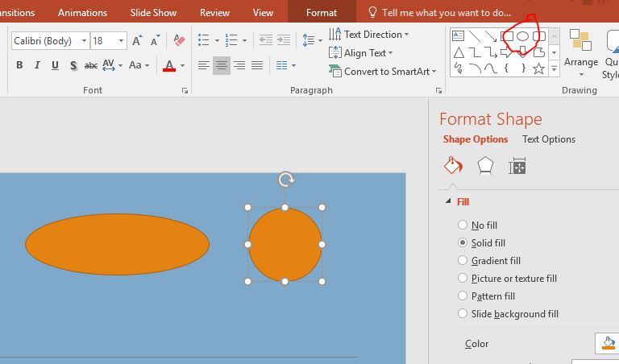This screenshot has height=364, width=619.
Task: Open the Align Text dropdown
Action: pyautogui.click(x=361, y=52)
